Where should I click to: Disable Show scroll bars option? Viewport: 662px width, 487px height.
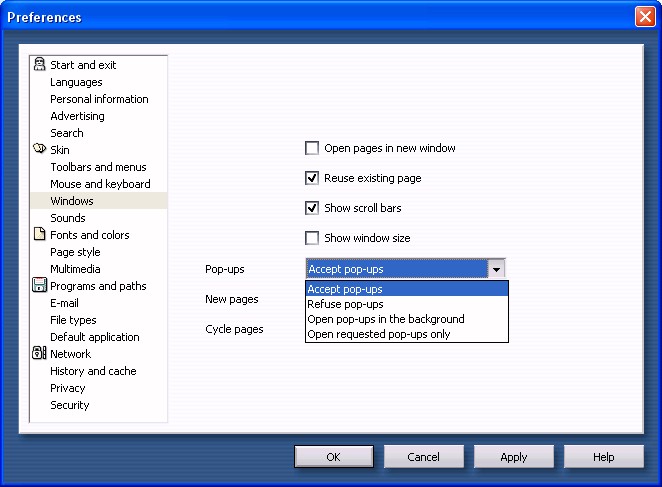[312, 208]
